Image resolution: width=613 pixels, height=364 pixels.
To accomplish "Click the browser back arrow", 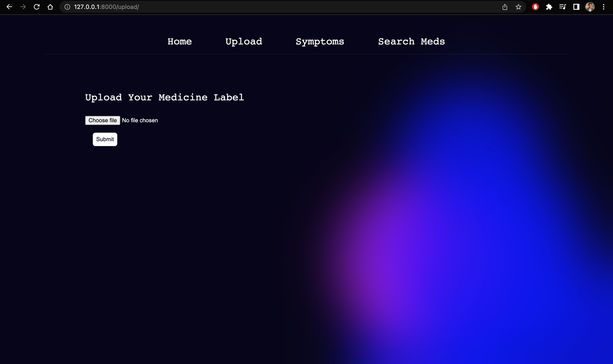I will pos(9,7).
